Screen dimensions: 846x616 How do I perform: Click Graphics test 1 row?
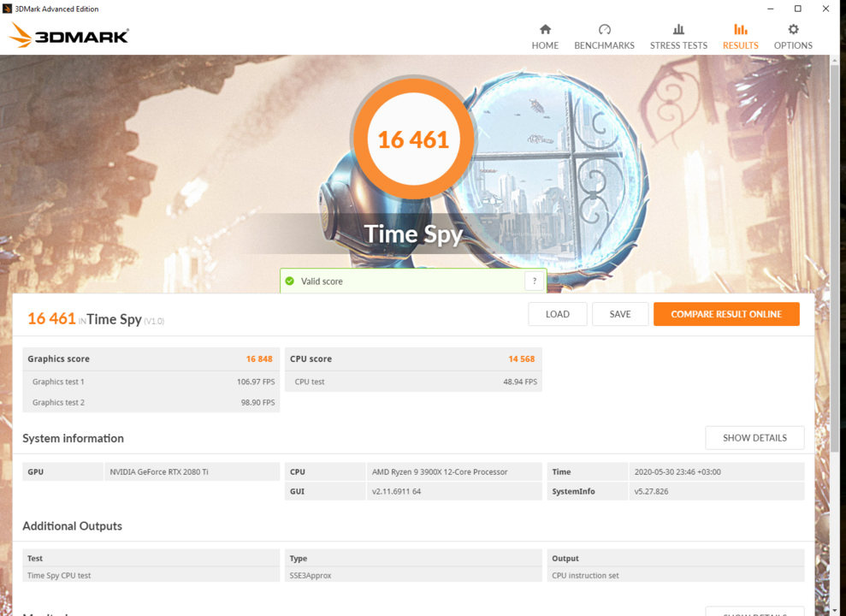(151, 382)
